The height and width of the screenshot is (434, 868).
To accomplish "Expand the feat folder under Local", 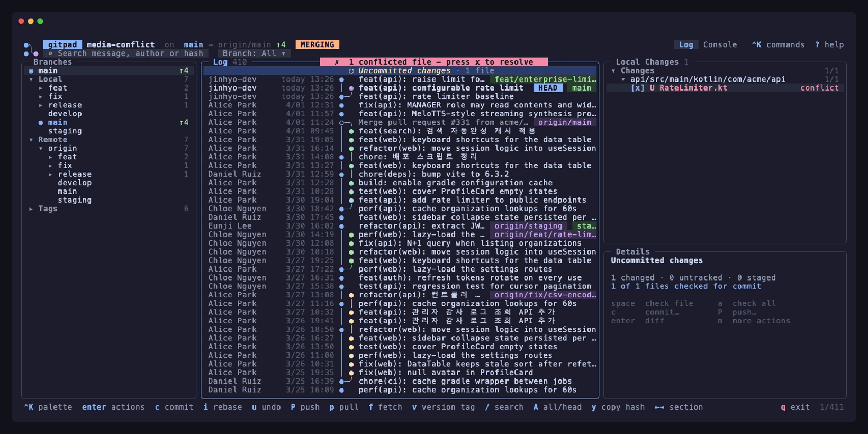I will (41, 88).
